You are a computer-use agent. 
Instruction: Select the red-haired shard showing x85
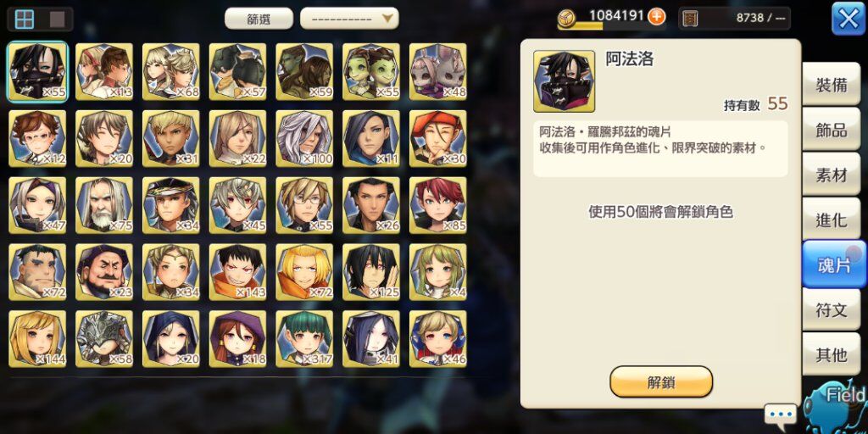pos(438,205)
